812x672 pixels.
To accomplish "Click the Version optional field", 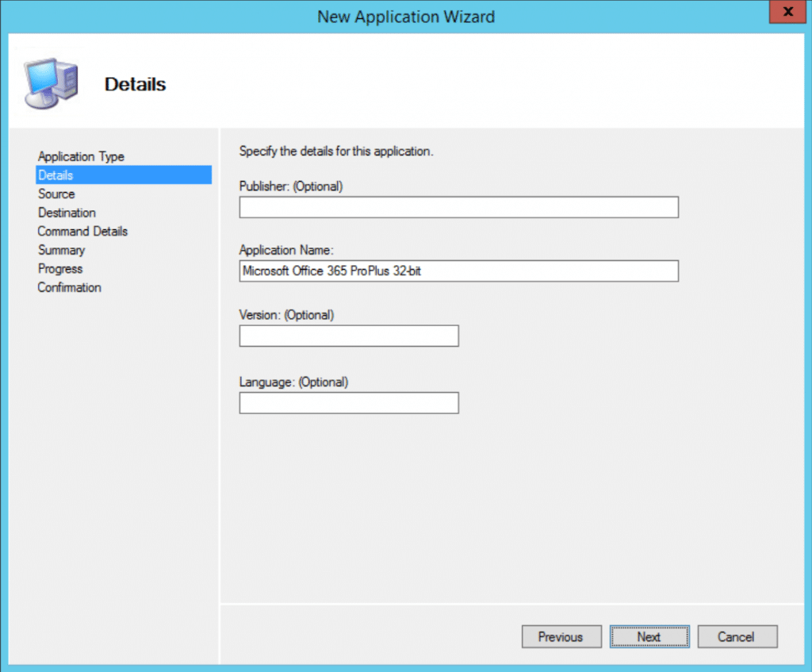I will [x=348, y=336].
